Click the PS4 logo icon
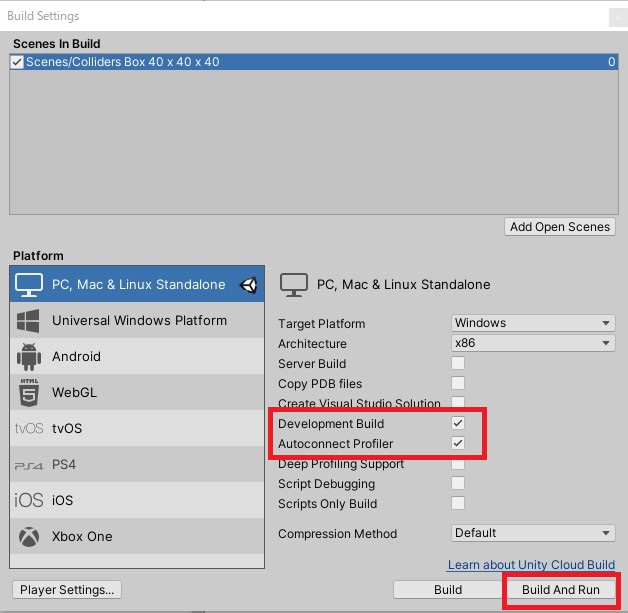This screenshot has width=628, height=613. [x=29, y=466]
